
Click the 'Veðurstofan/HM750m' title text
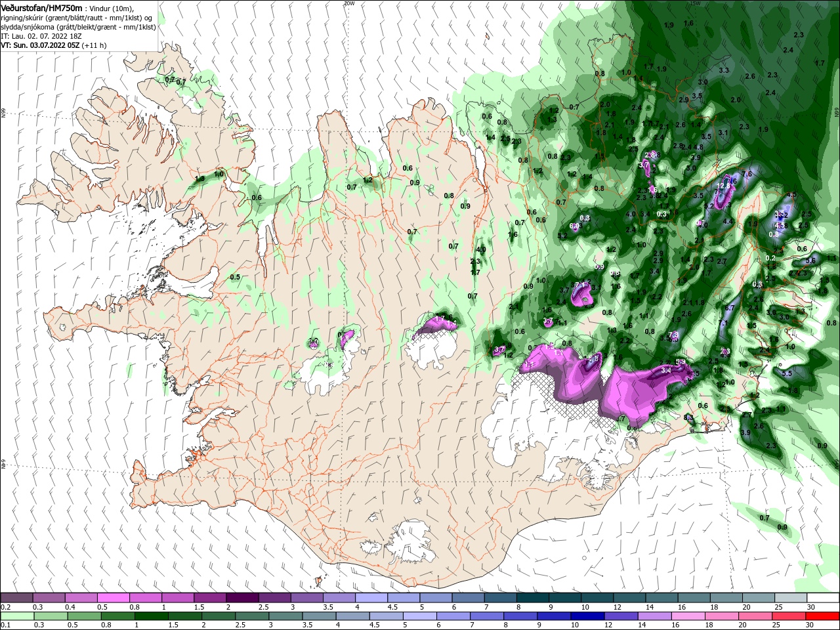click(x=41, y=7)
